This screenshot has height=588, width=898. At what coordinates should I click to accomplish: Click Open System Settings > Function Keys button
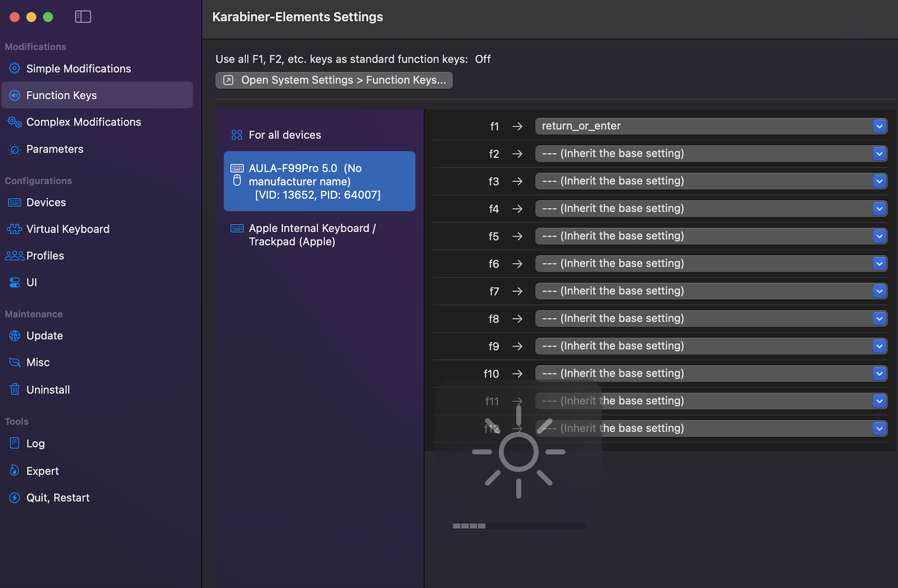(333, 80)
